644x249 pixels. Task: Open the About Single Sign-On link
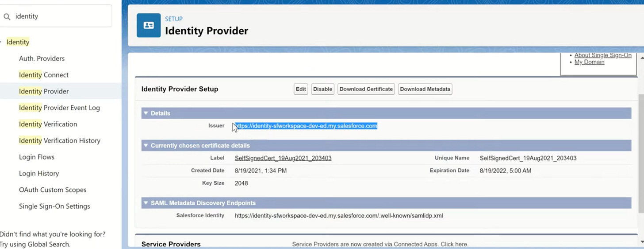603,55
